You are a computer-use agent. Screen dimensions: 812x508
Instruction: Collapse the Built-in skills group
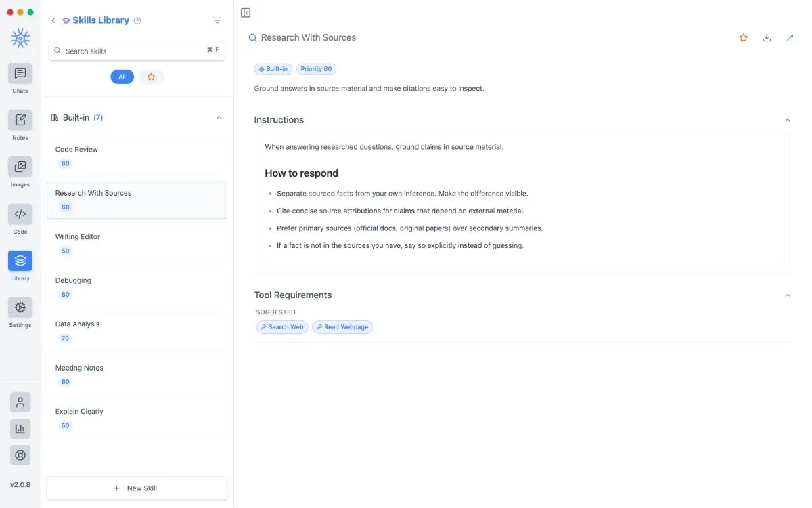tap(219, 118)
